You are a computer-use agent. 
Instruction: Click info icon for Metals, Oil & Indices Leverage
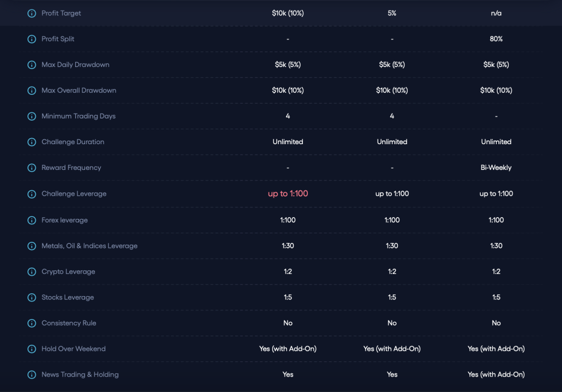coord(32,246)
